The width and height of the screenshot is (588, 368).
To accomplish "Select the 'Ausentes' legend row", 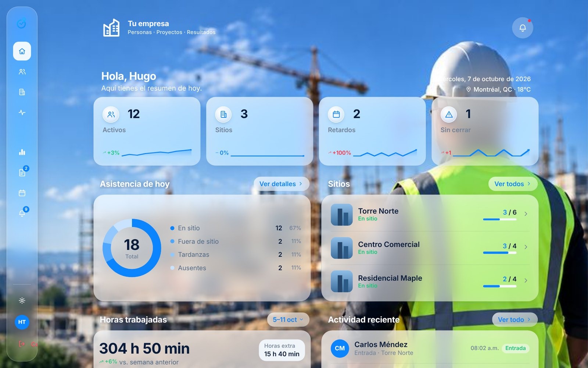I will pos(236,268).
